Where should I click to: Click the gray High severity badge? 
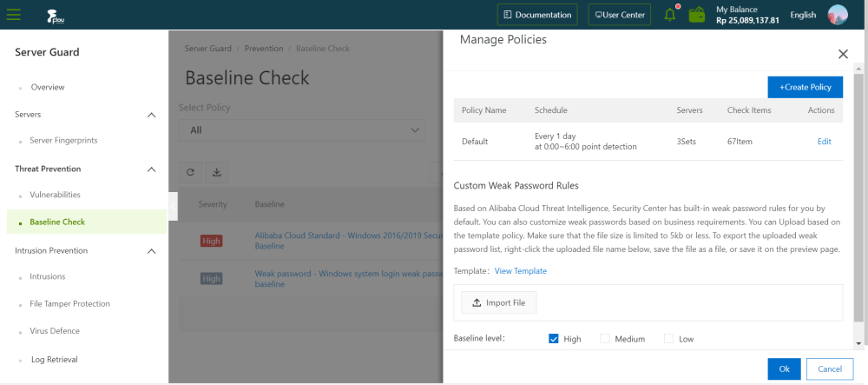click(x=212, y=279)
